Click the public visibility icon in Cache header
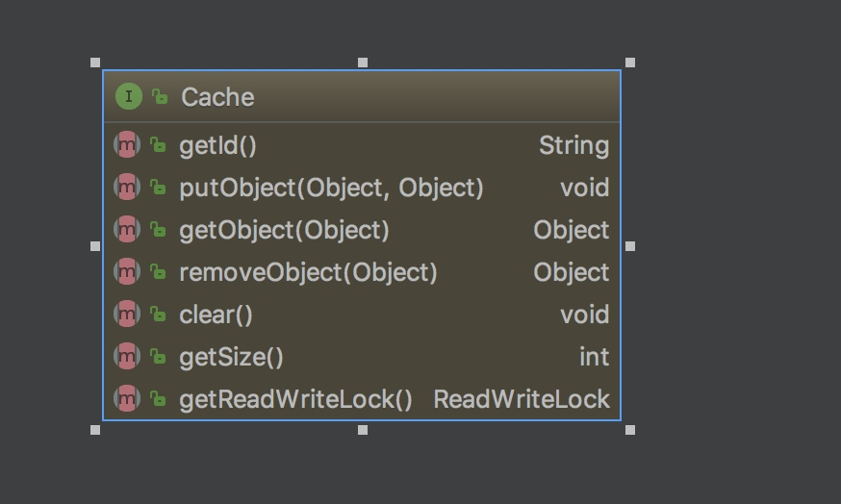 (160, 96)
